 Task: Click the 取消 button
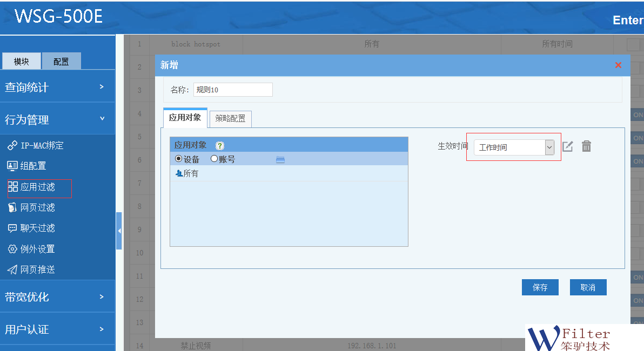click(588, 287)
